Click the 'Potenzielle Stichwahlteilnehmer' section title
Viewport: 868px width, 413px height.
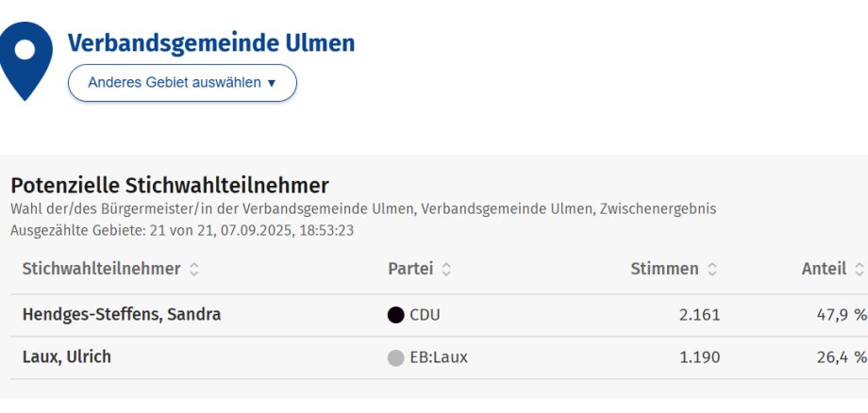(x=170, y=185)
